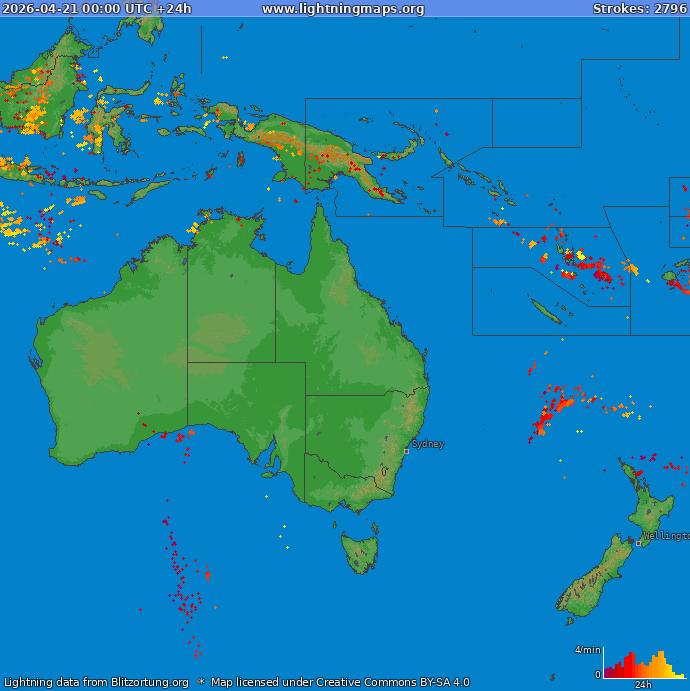Click the Strokes count in the header

(639, 9)
